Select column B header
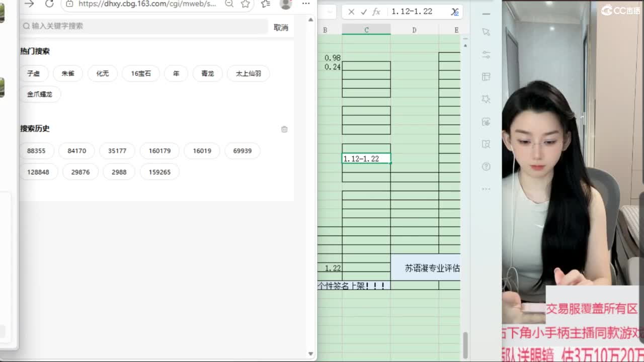 [x=325, y=30]
